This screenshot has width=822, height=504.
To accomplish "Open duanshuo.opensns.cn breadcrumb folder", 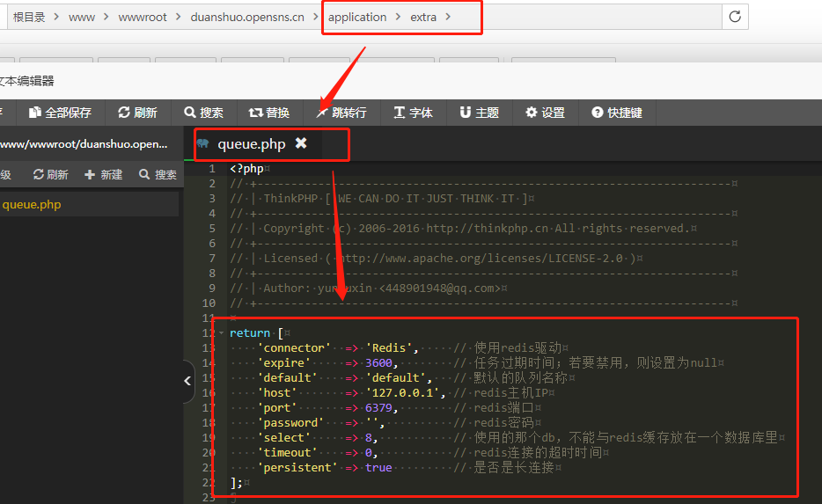I will pos(247,18).
